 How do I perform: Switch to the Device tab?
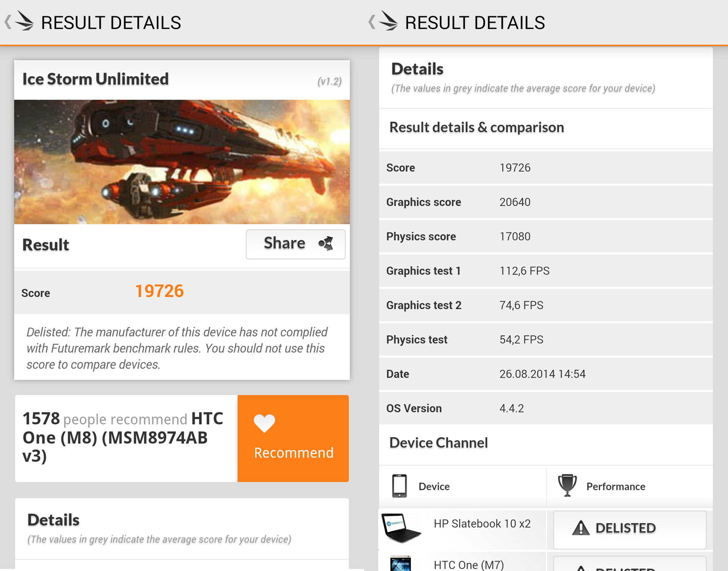click(x=463, y=486)
